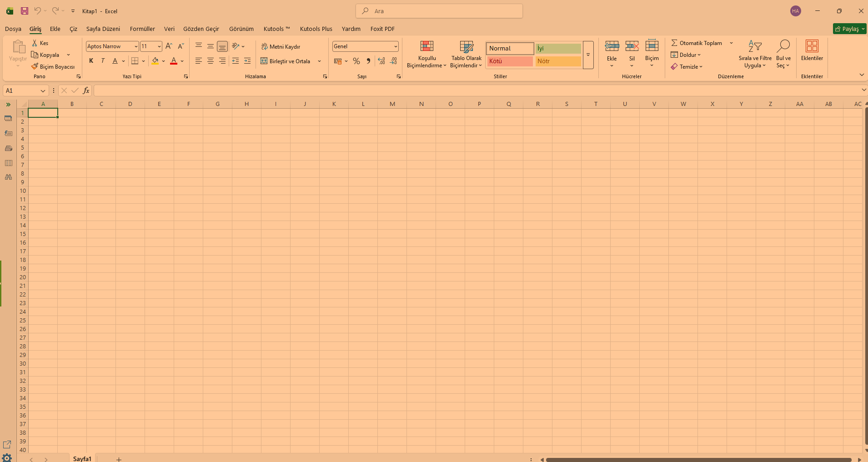Switch to the Kutools Plus tab

[x=316, y=29]
